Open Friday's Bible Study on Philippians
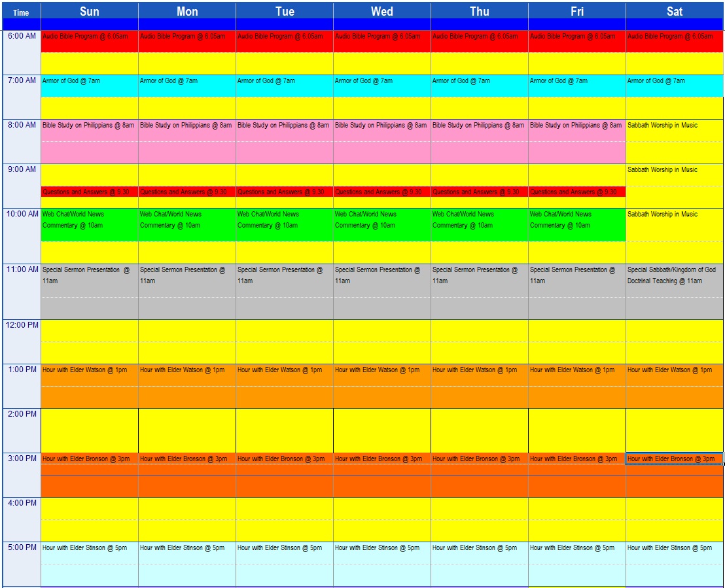 576,126
